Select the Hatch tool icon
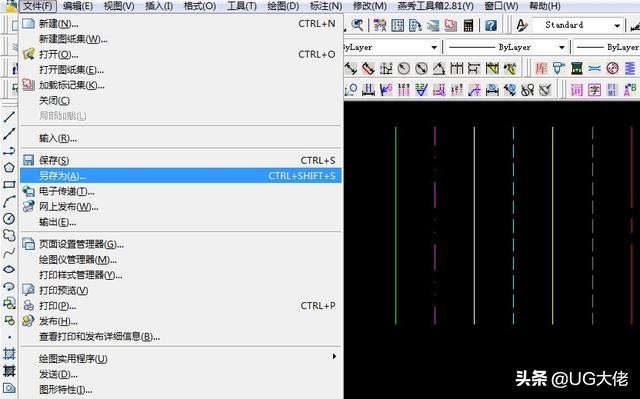Image resolution: width=640 pixels, height=399 pixels. (x=9, y=354)
